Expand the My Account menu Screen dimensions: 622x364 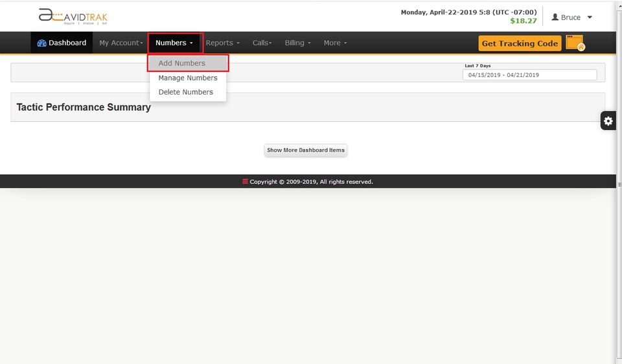[x=121, y=43]
